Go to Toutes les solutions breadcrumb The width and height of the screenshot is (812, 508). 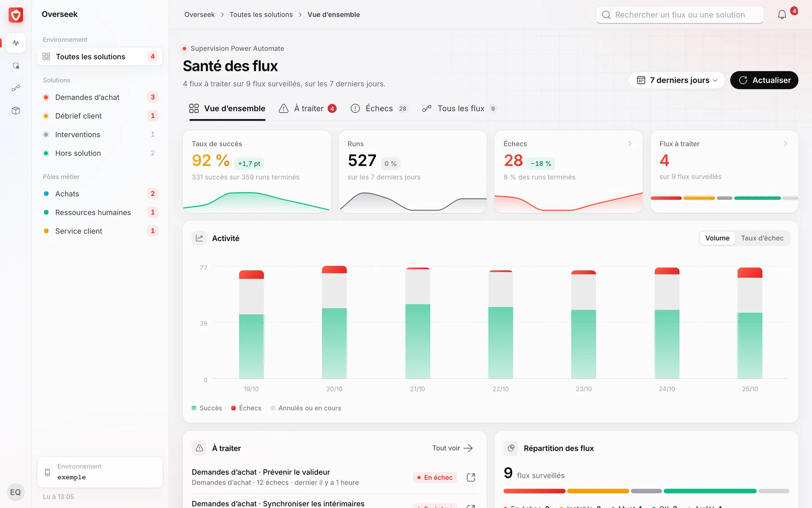(261, 15)
